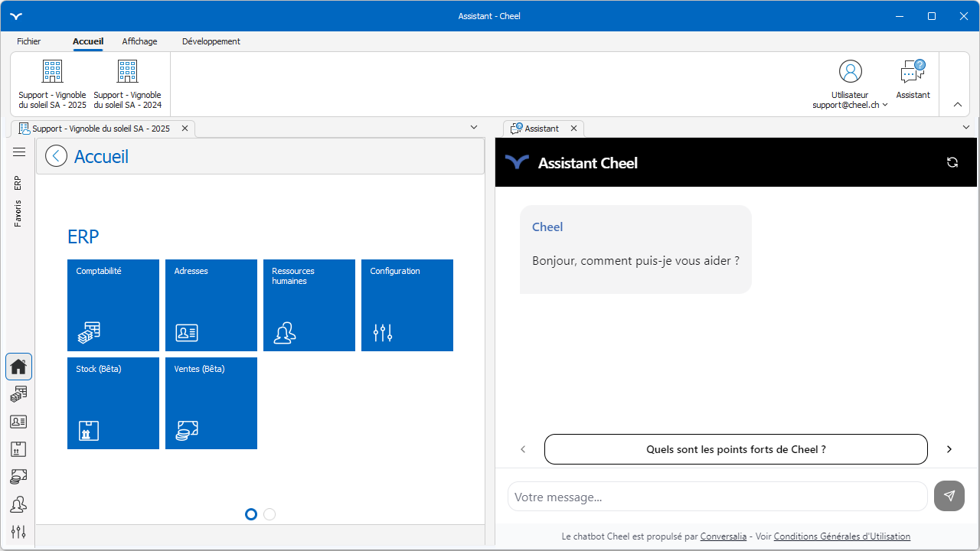Click the ERP section heading
Viewport: 980px width, 551px height.
pyautogui.click(x=83, y=236)
